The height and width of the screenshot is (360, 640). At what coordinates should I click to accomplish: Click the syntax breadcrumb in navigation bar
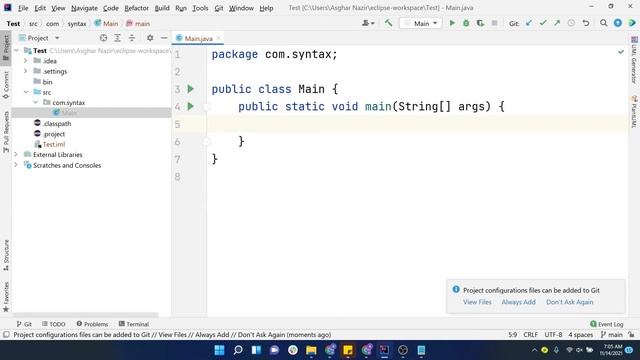[x=77, y=24]
